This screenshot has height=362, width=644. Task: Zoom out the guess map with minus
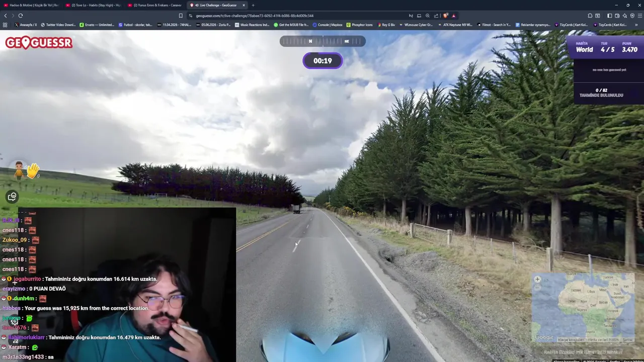tap(537, 287)
